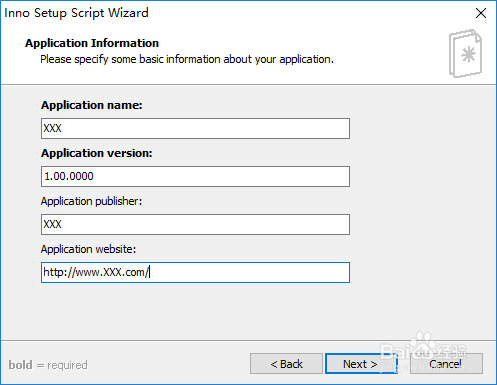
Task: Click the 'Inno Setup Script Wizard' window title
Action: (76, 13)
